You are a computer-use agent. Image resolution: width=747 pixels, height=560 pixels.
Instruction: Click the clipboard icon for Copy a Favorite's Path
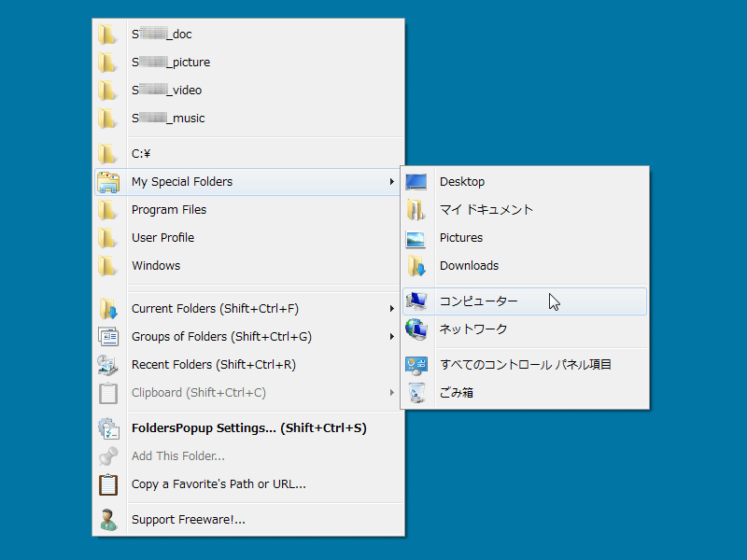coord(108,484)
